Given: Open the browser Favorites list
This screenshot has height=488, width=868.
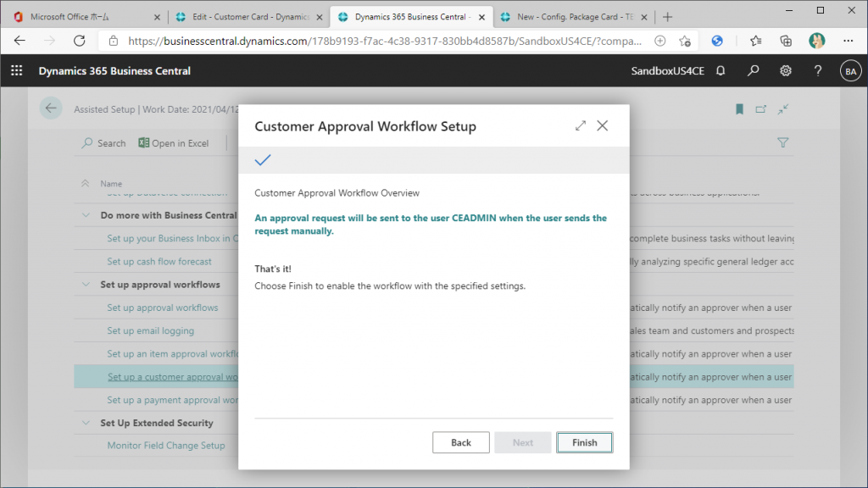Looking at the screenshot, I should [755, 41].
